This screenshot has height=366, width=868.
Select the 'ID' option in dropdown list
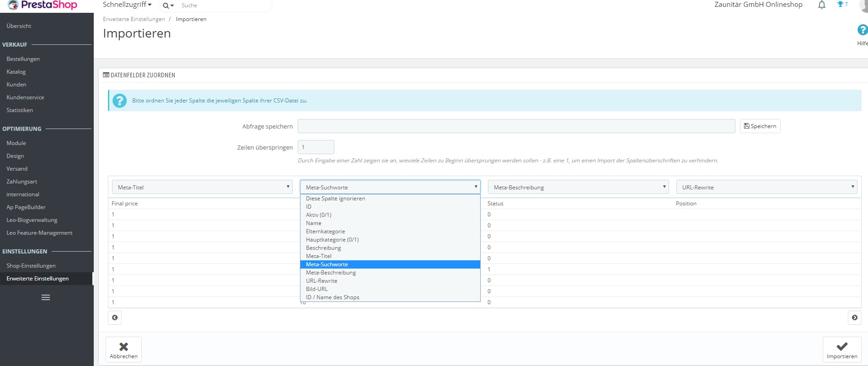click(x=390, y=207)
